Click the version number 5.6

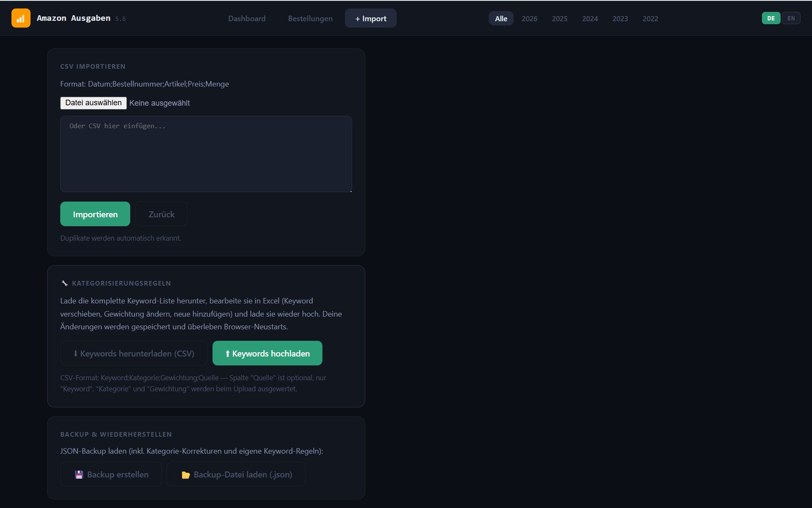coord(120,19)
